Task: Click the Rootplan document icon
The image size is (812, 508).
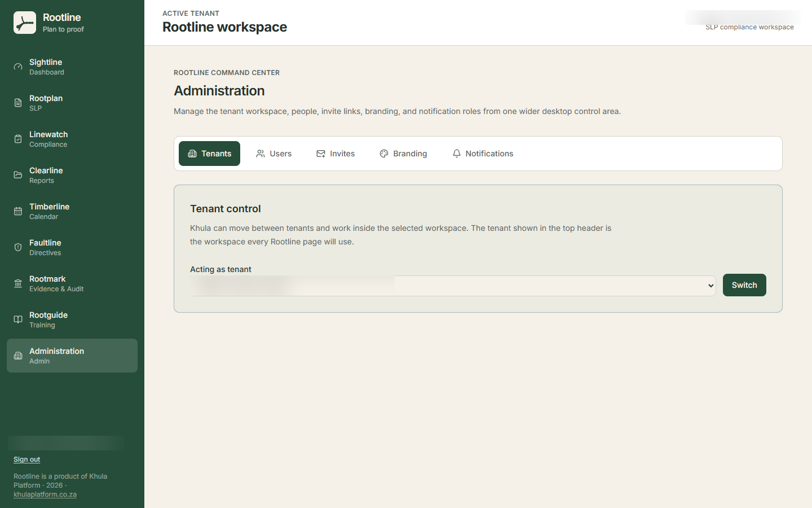Action: click(18, 103)
